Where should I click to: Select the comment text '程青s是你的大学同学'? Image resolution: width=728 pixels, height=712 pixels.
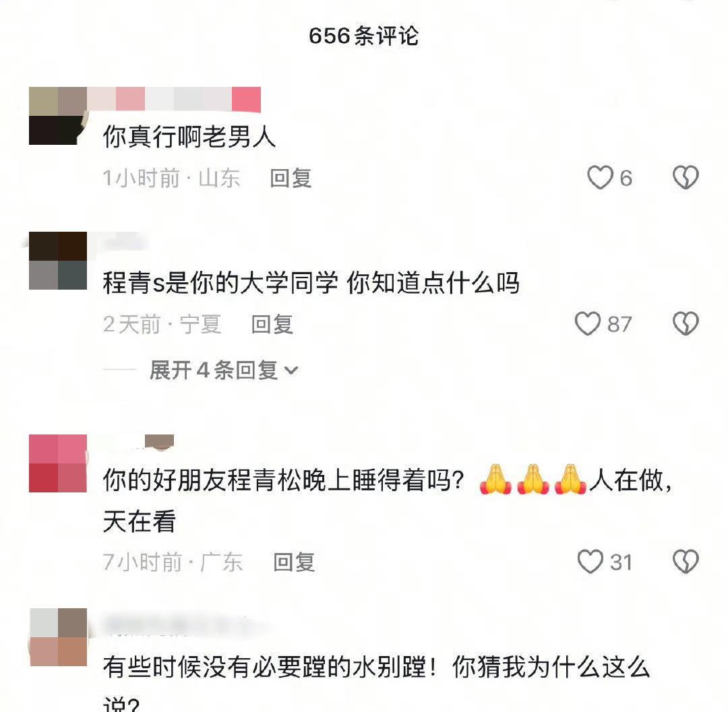point(220,282)
